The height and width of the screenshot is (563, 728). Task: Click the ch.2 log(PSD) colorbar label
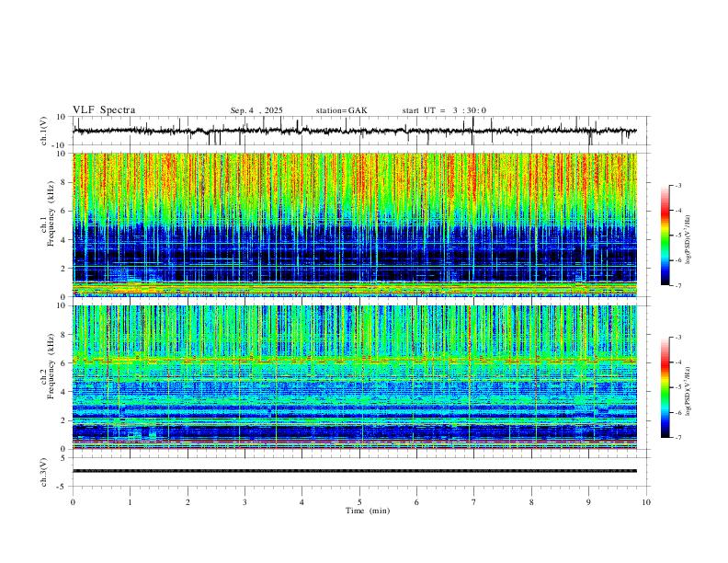click(x=688, y=392)
